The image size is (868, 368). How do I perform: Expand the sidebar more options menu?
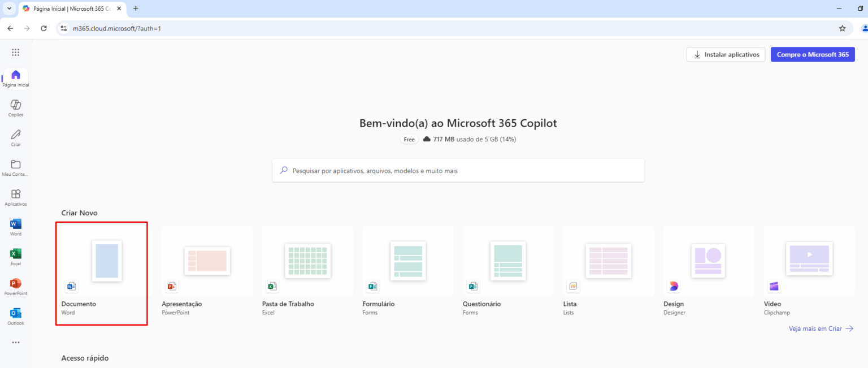coord(15,342)
